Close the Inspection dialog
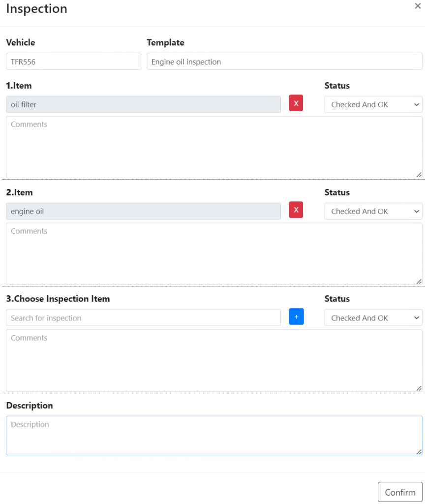 pos(418,6)
